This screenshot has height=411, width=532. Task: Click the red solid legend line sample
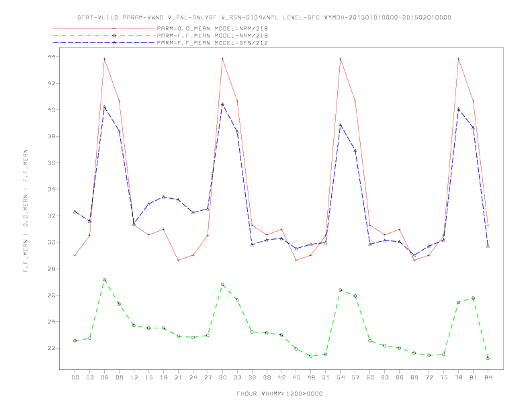click(x=104, y=28)
